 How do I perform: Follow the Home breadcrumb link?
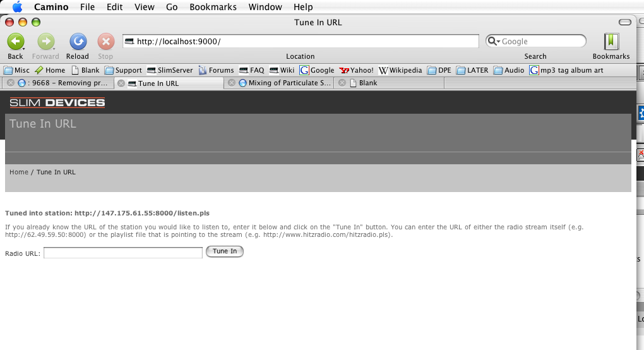[18, 172]
